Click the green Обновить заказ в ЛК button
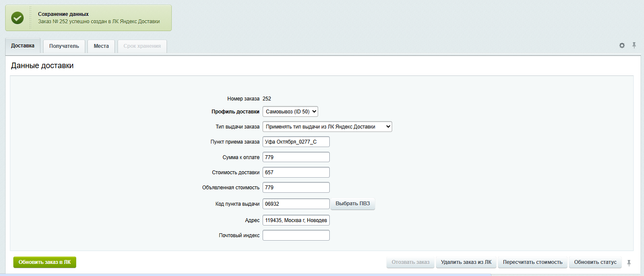Viewport: 644px width, 276px height. pos(45,262)
